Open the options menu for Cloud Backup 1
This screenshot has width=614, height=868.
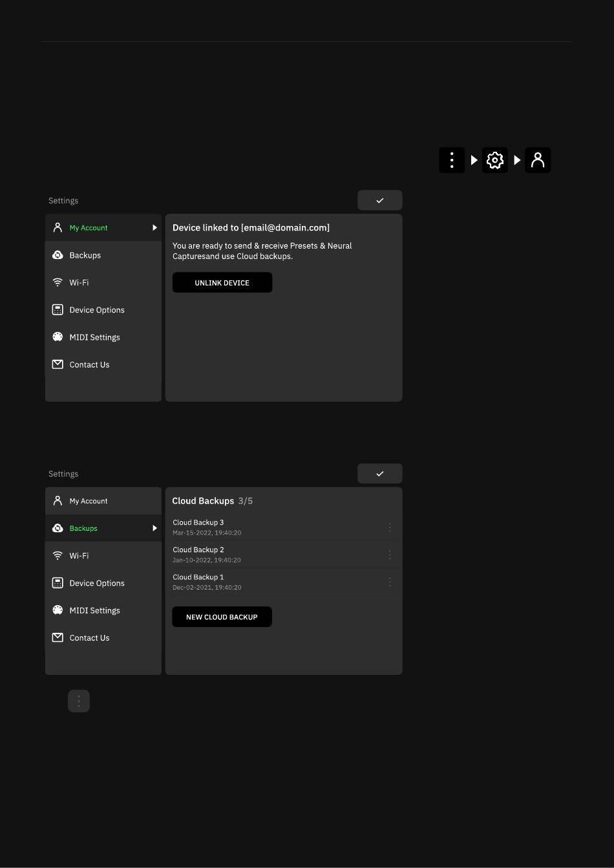click(x=390, y=582)
